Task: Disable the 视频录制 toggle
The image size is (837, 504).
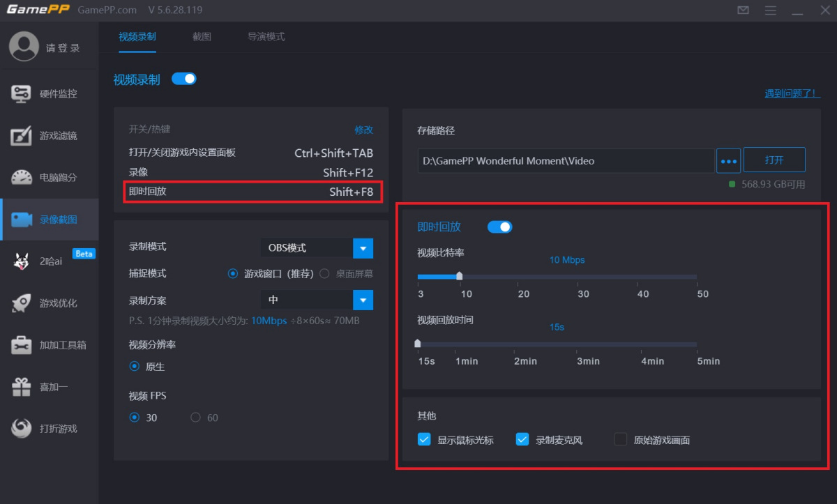Action: point(183,79)
